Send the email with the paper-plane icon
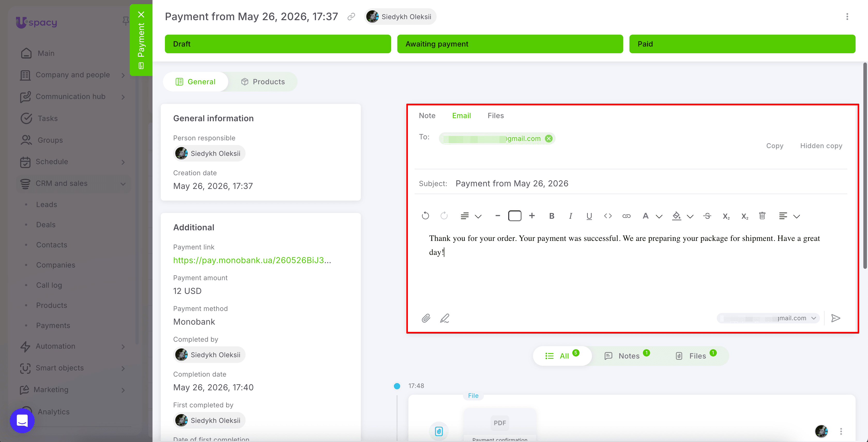The width and height of the screenshot is (868, 442). coord(836,318)
